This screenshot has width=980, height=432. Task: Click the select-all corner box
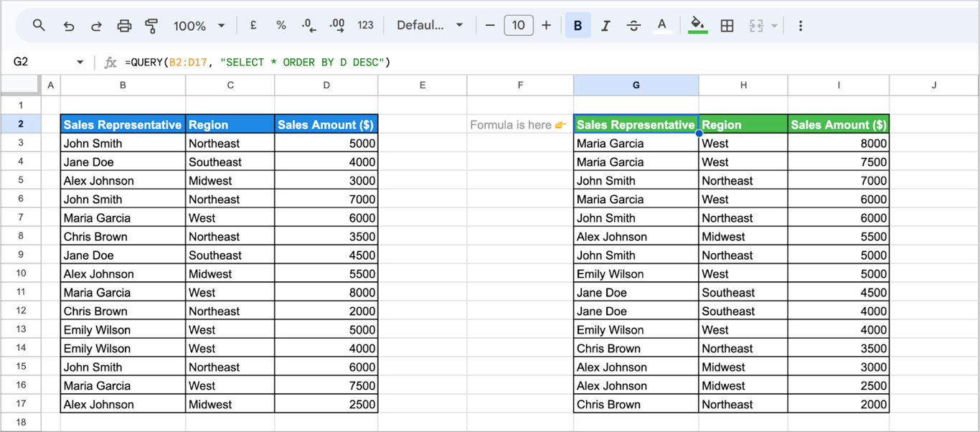coord(21,85)
